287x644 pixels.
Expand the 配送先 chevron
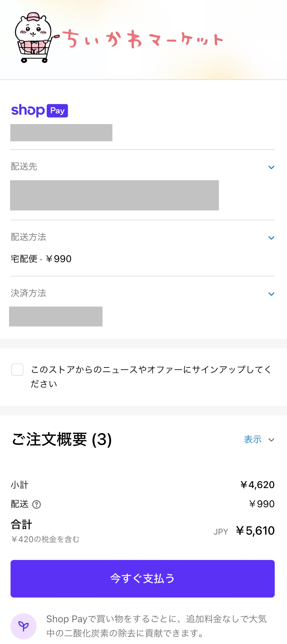click(271, 167)
